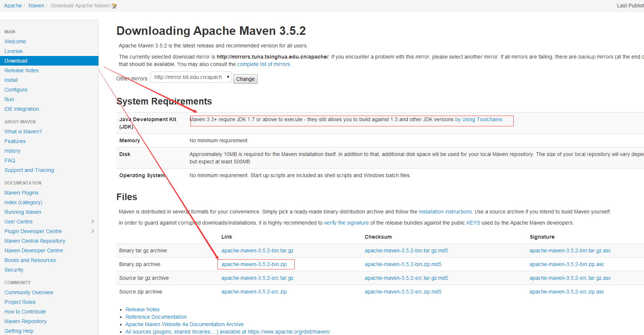Open License in the sidebar
This screenshot has height=335, width=644.
13,51
